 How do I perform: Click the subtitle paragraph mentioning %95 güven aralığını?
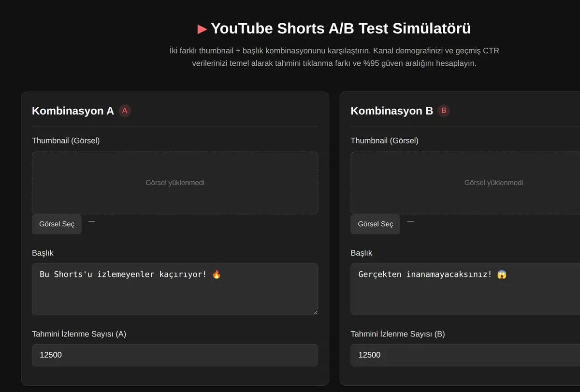(x=334, y=57)
